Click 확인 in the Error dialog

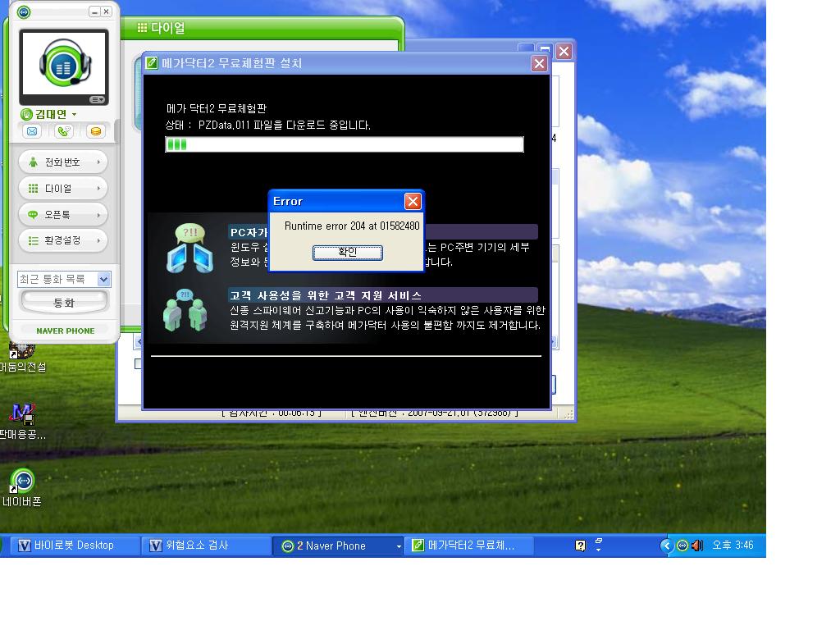click(x=348, y=253)
